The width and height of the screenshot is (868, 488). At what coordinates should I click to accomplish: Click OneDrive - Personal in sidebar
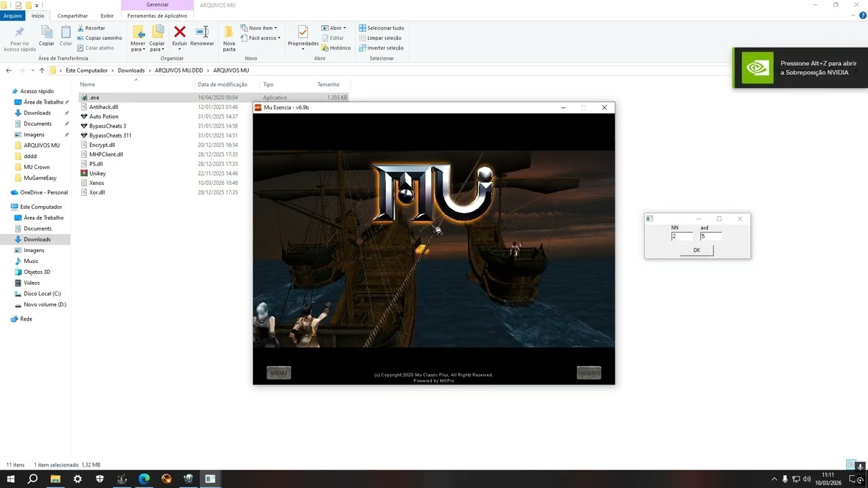[x=43, y=192]
